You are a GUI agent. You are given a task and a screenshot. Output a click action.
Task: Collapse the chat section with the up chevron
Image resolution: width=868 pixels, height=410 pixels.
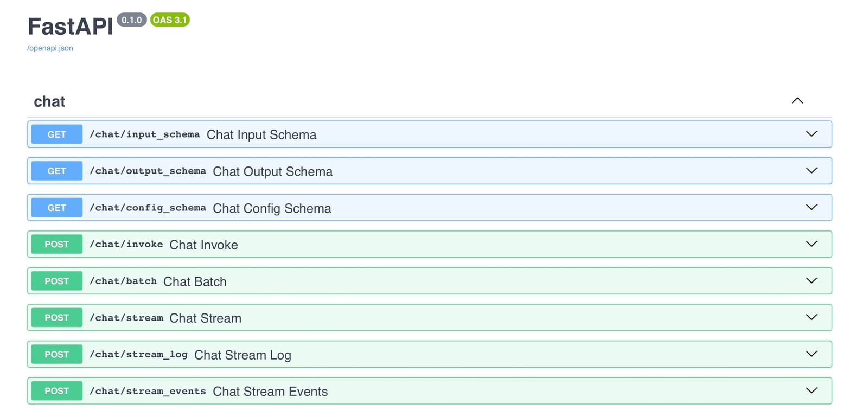point(797,101)
